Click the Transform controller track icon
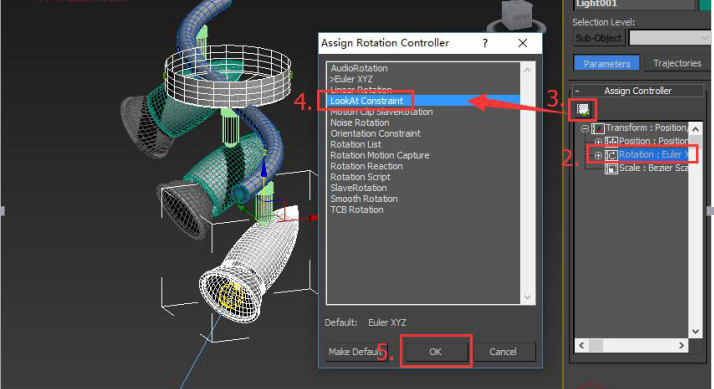The height and width of the screenshot is (389, 714). [x=597, y=128]
